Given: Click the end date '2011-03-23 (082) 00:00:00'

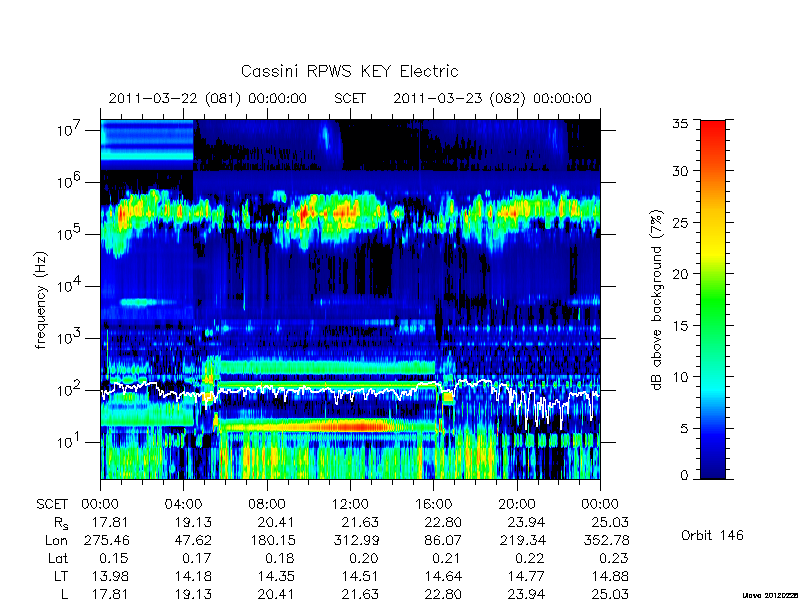Looking at the screenshot, I should (x=492, y=98).
